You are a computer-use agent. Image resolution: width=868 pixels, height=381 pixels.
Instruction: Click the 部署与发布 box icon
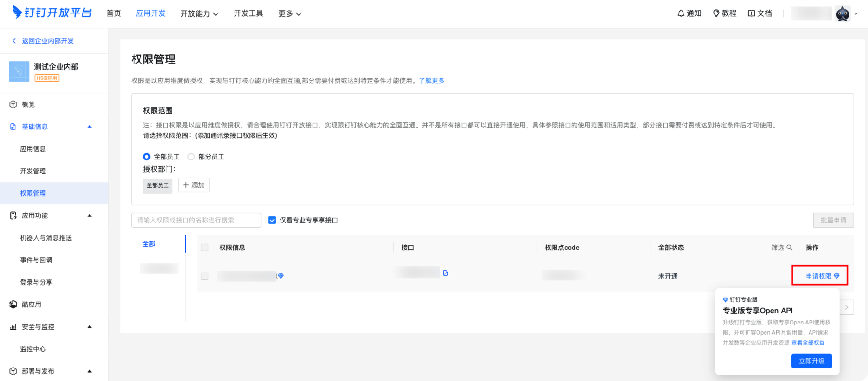[13, 371]
